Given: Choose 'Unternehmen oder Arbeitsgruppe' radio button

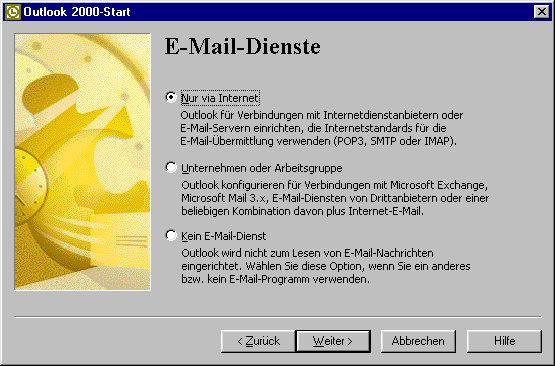Looking at the screenshot, I should click(171, 167).
